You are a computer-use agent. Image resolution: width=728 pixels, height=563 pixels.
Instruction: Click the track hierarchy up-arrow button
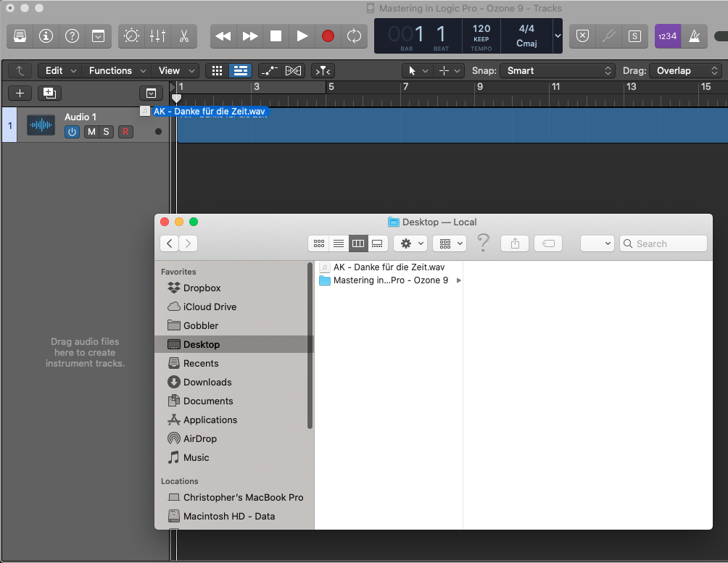[20, 70]
